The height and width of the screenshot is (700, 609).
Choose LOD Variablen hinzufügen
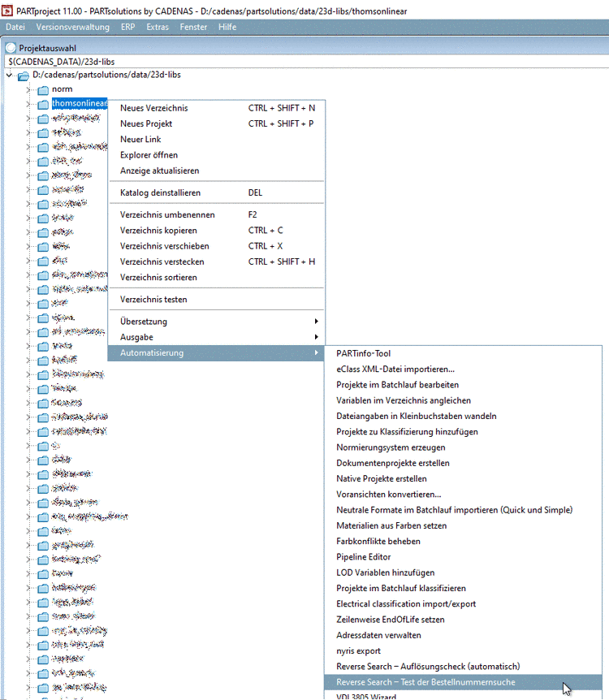[x=463, y=573]
